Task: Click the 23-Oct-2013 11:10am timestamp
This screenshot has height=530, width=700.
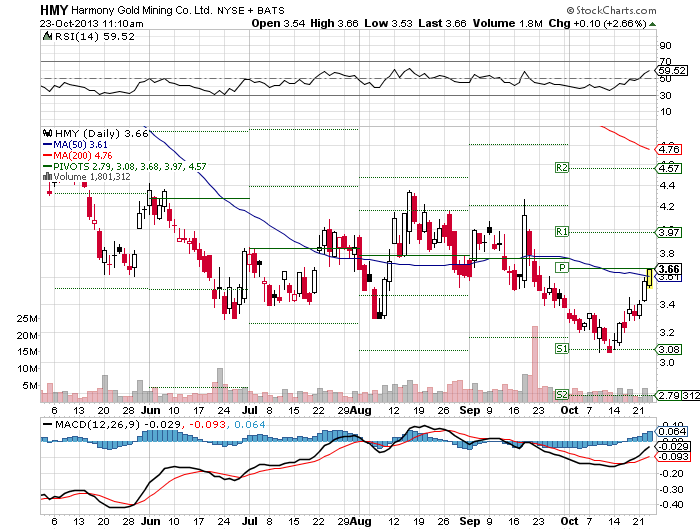Action: (x=92, y=24)
